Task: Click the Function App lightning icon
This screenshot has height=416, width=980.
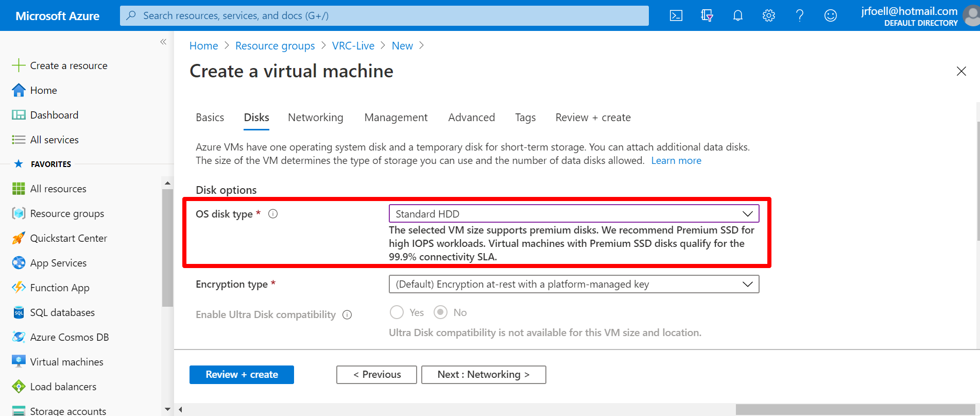Action: click(x=19, y=288)
